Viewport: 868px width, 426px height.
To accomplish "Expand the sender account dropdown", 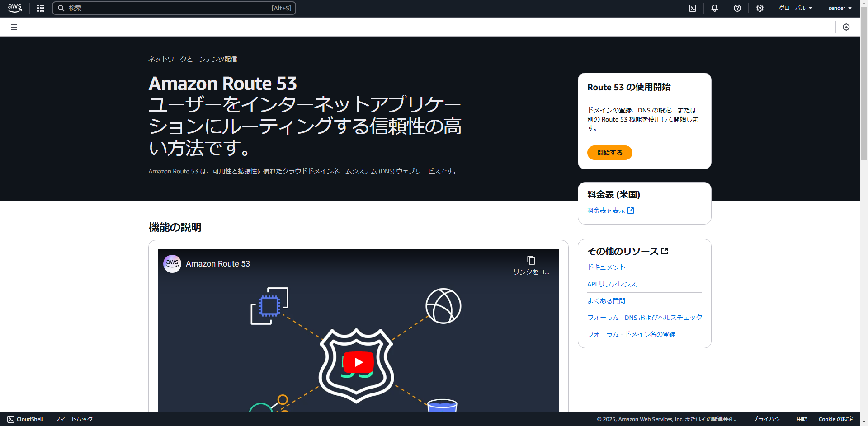I will pyautogui.click(x=840, y=8).
